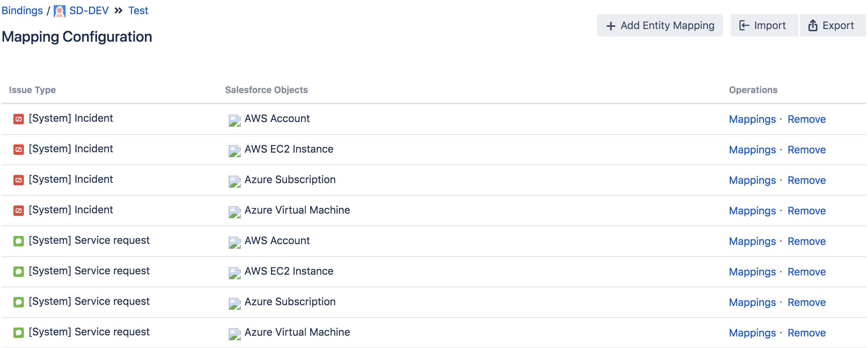Open Mappings for Service request Azure Virtual Machine

[x=752, y=333]
